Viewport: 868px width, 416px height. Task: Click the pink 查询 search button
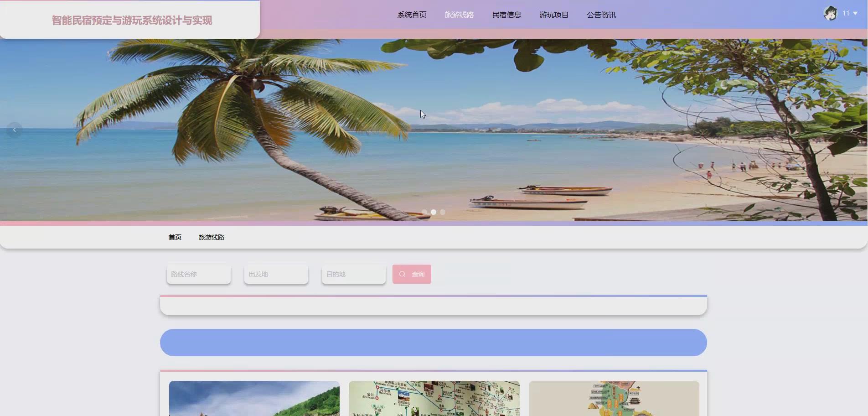[x=412, y=274]
